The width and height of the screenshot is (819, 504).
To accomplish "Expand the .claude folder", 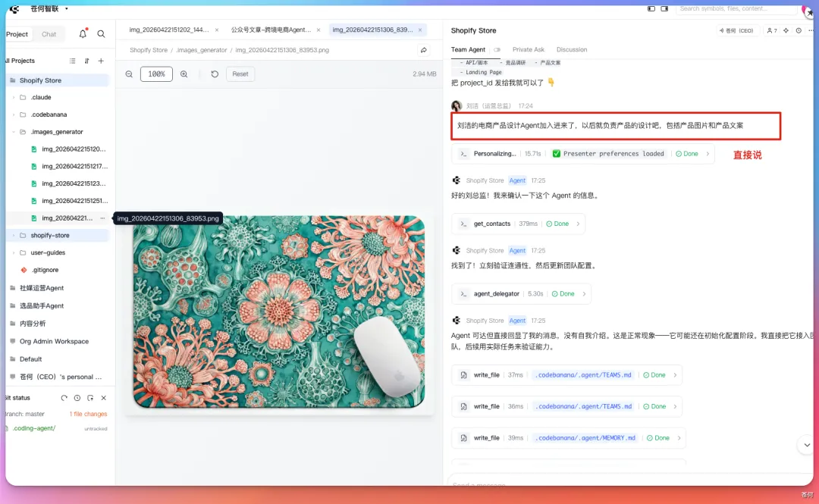I will coord(14,97).
